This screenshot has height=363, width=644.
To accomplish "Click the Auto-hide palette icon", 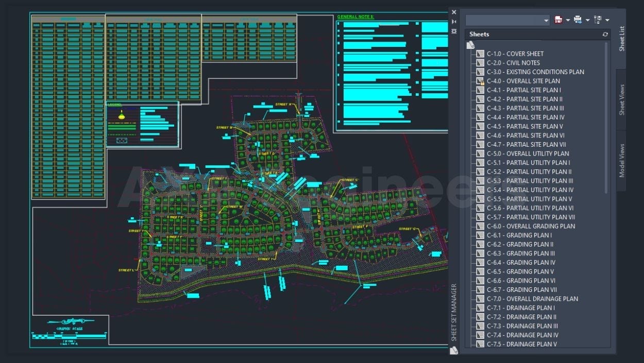I will 454,22.
